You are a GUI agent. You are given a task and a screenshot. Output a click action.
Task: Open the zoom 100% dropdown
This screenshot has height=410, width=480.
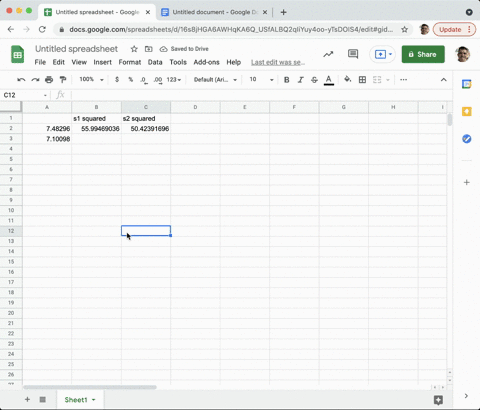click(91, 79)
